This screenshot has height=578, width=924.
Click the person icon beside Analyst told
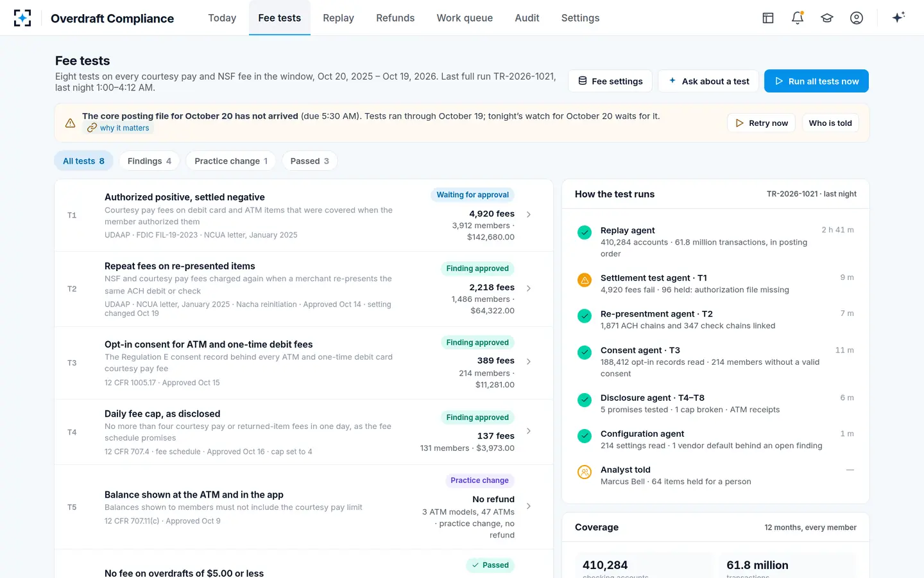point(585,472)
